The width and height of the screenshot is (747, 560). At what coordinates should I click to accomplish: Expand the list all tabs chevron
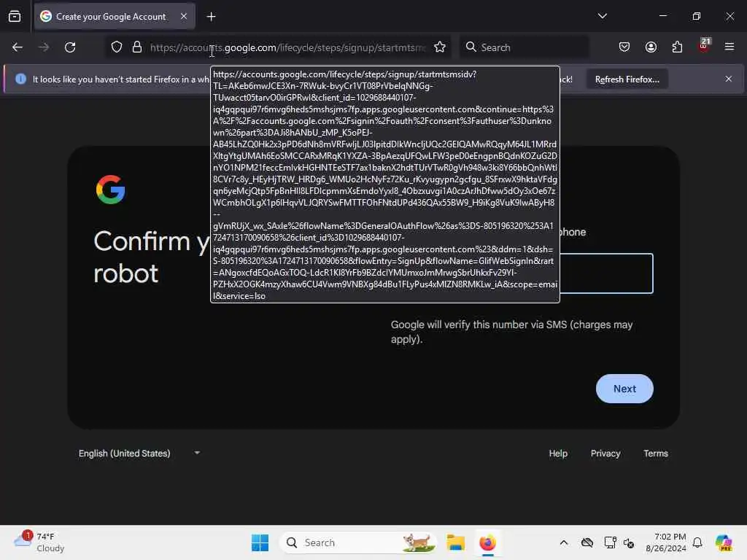pyautogui.click(x=602, y=16)
